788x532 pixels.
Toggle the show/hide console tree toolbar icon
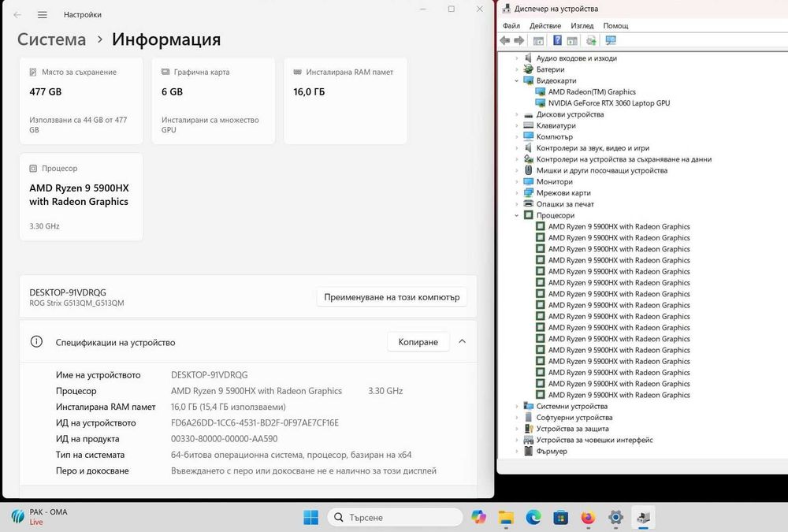pyautogui.click(x=538, y=40)
